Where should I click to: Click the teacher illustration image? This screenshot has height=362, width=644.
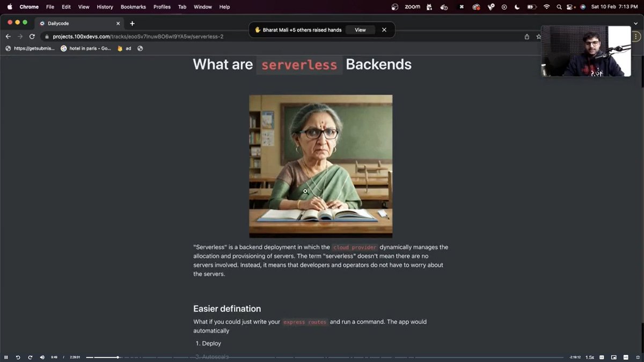tap(320, 166)
